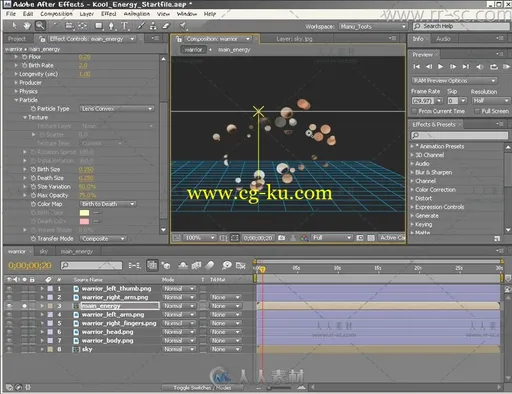Switch to the main_energy timeline tab
This screenshot has height=394, width=512.
point(77,252)
